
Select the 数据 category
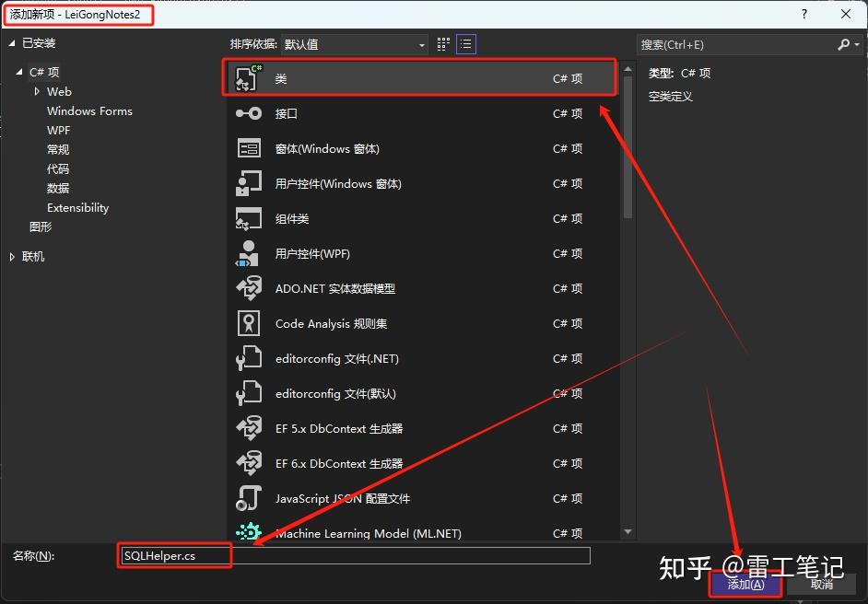(x=58, y=188)
